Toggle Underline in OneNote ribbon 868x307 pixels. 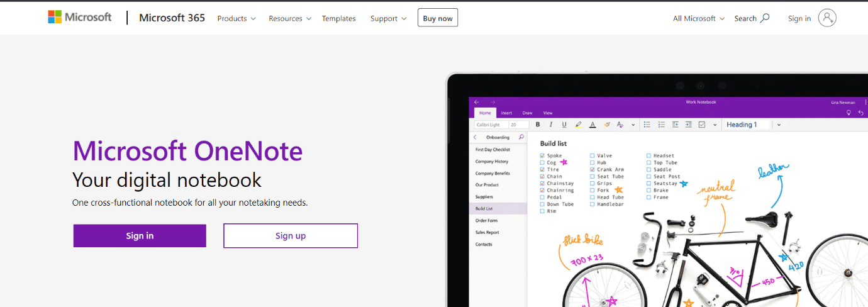tap(564, 125)
